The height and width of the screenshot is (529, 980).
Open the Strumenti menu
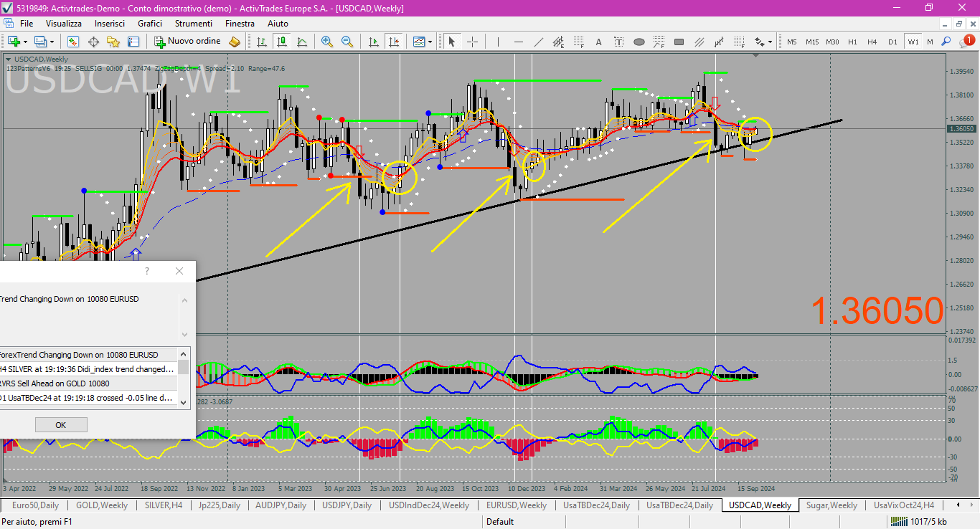(x=194, y=24)
